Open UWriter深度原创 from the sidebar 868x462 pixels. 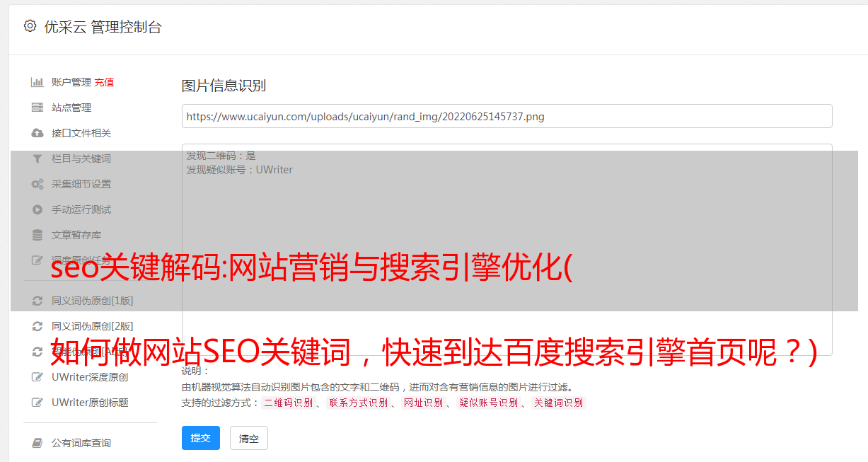90,377
